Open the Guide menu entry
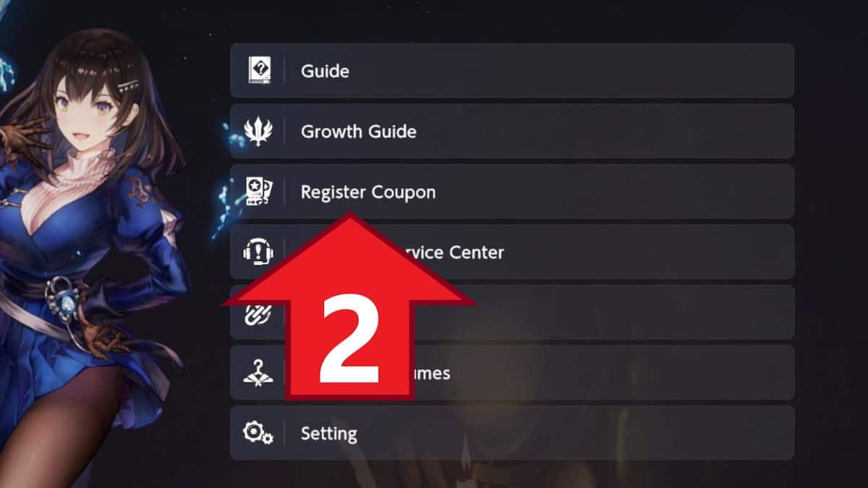868x488 pixels. click(x=512, y=71)
